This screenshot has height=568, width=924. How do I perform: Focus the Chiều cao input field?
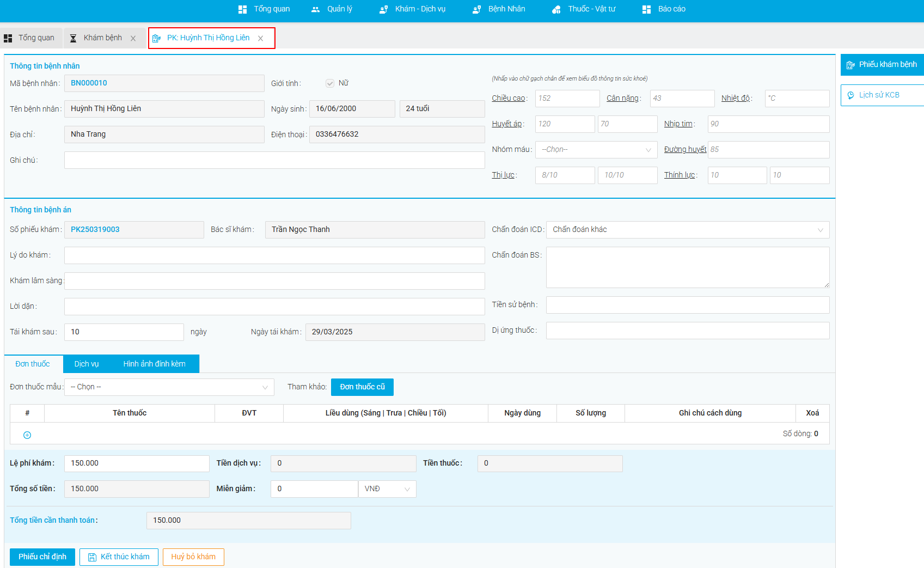tap(567, 99)
